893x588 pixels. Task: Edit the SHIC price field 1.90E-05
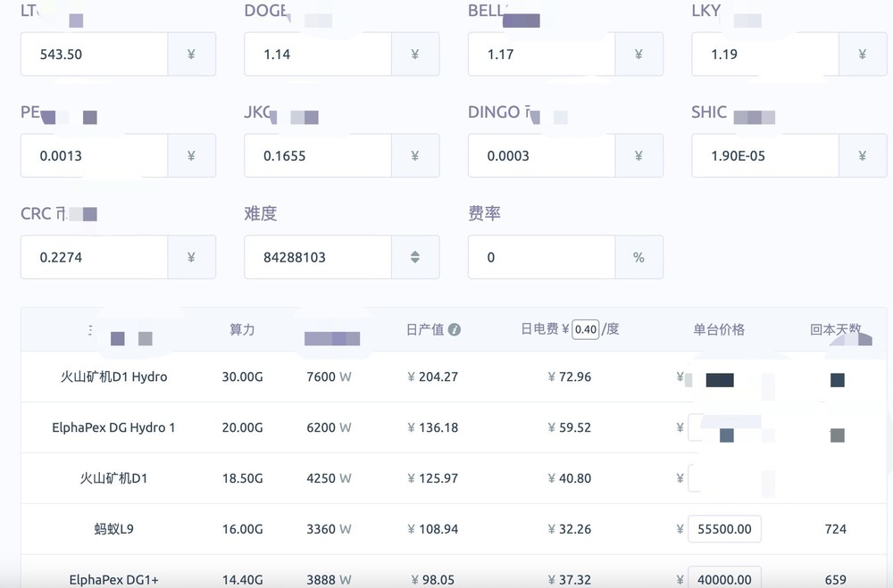pos(764,156)
